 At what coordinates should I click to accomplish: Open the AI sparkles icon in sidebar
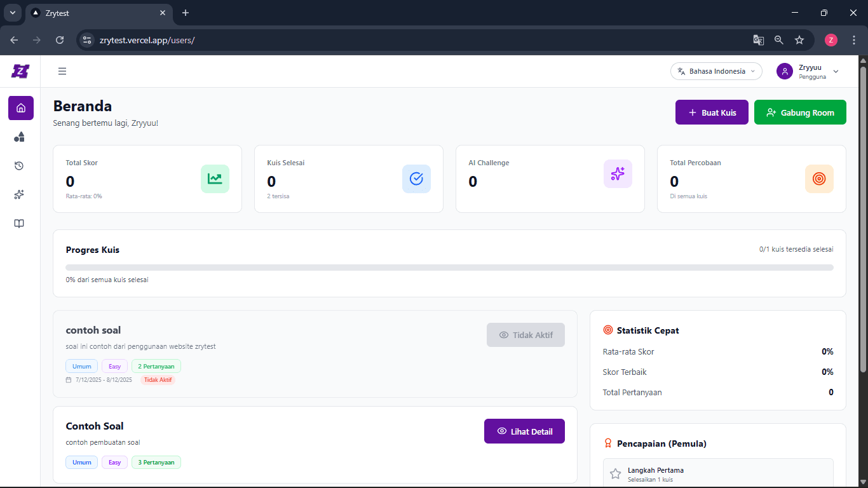coord(20,195)
